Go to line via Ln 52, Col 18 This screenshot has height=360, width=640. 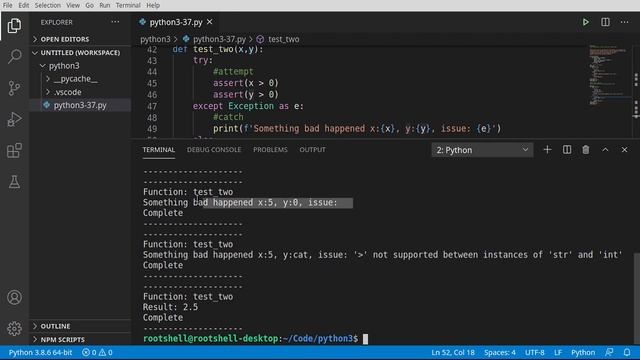coord(453,352)
